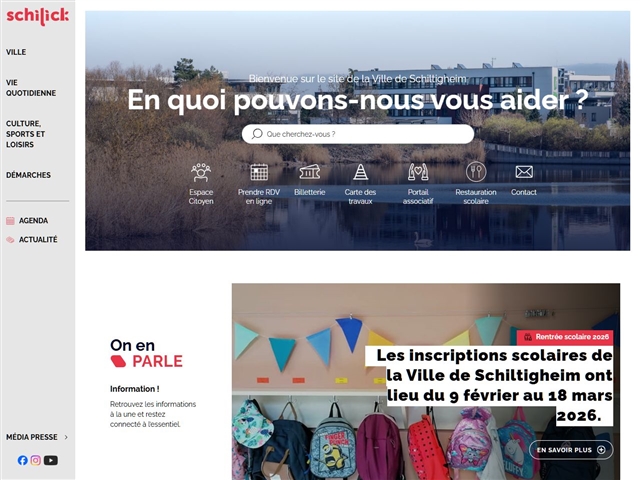Click the En savoir plus button
The width and height of the screenshot is (640, 480).
(x=571, y=450)
